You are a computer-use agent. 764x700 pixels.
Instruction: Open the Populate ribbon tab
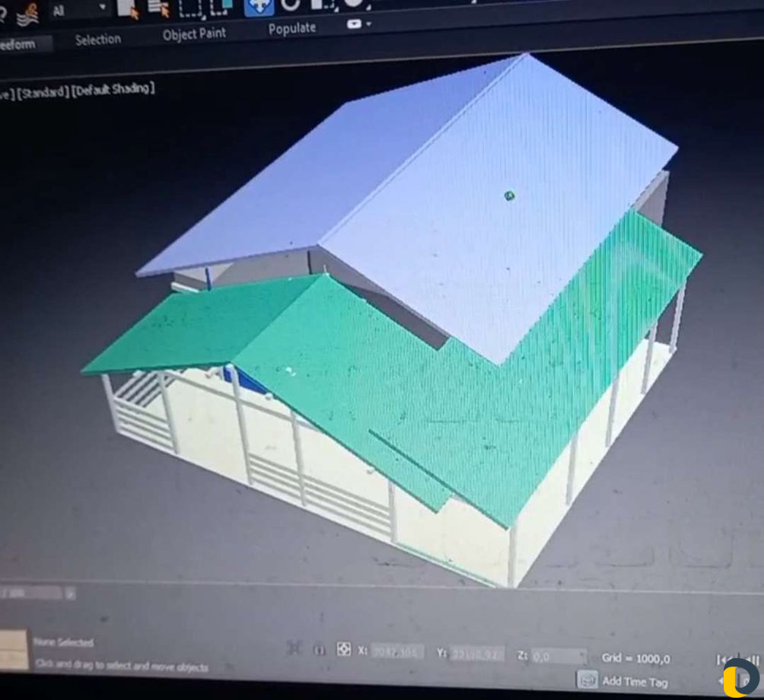pos(291,29)
